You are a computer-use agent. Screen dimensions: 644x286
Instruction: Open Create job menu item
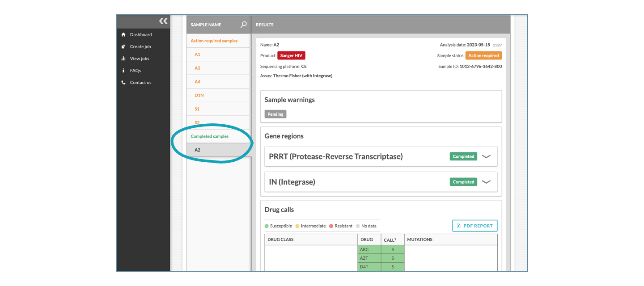coord(140,46)
